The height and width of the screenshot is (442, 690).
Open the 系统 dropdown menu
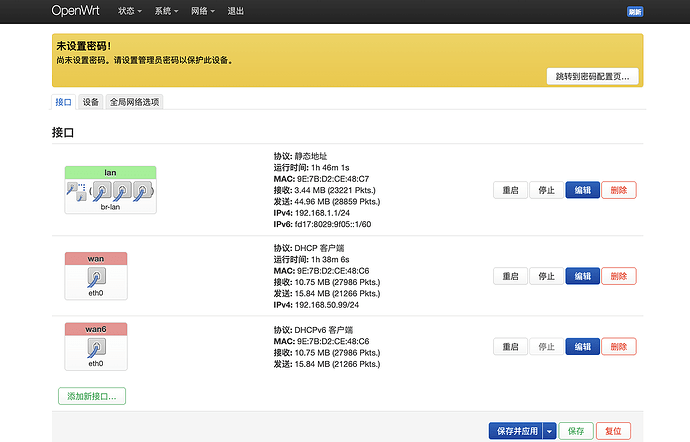tap(168, 12)
